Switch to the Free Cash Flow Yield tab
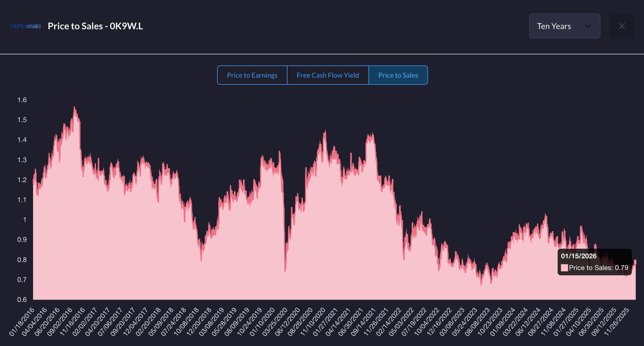This screenshot has height=346, width=644. [328, 75]
